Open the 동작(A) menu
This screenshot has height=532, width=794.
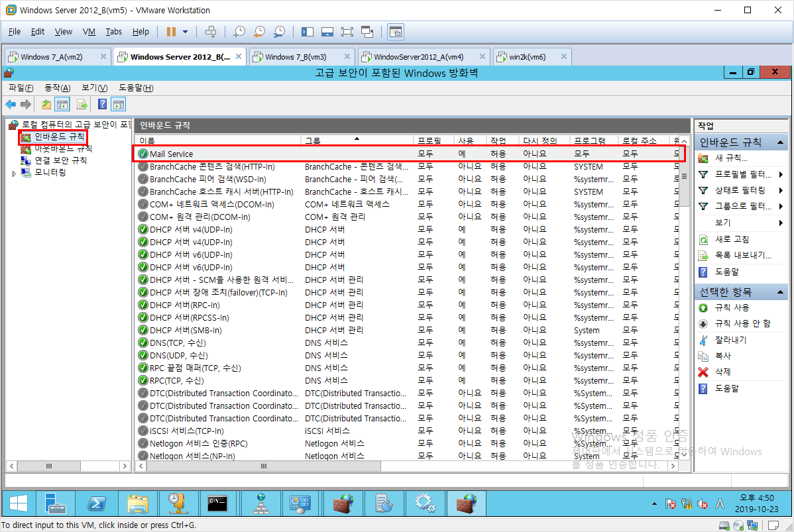(x=57, y=87)
